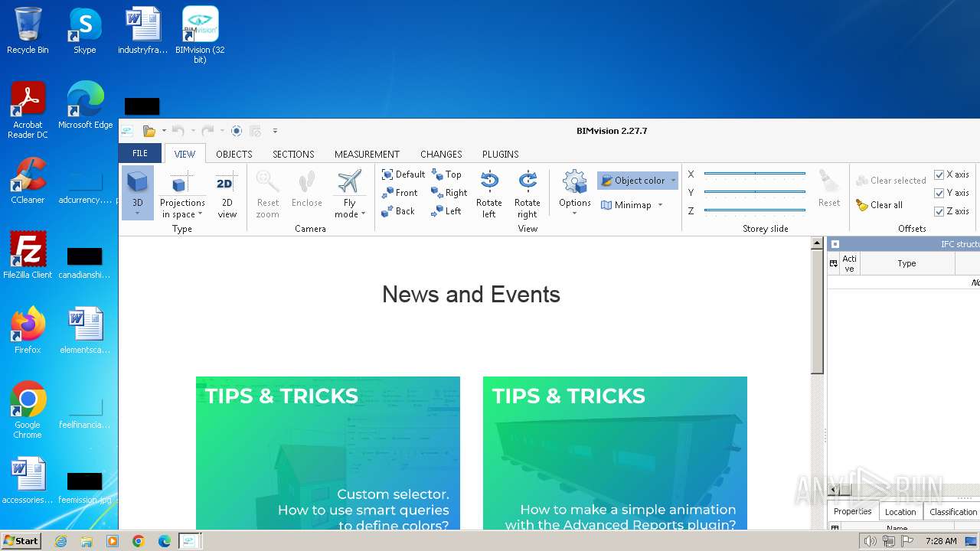This screenshot has height=551, width=980.
Task: Uncheck the Z axis checkbox
Action: [939, 211]
